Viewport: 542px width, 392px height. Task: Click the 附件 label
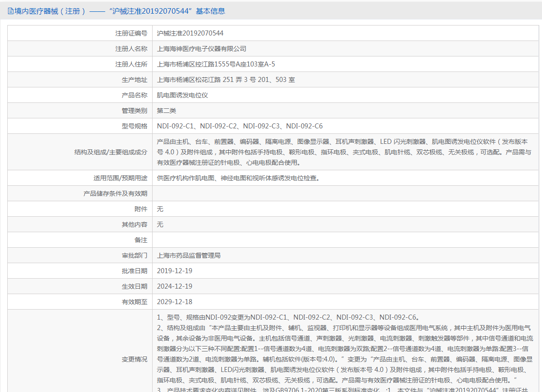(141, 209)
